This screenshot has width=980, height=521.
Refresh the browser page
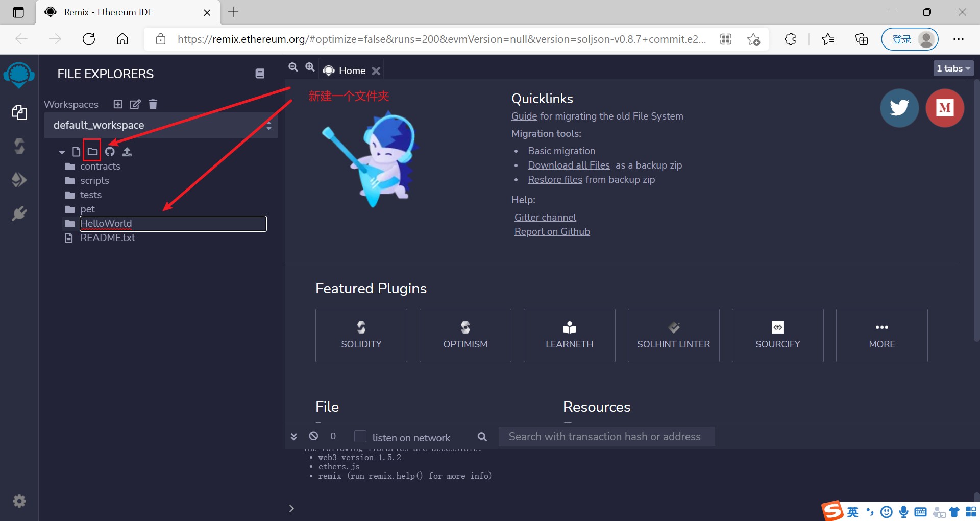click(89, 39)
